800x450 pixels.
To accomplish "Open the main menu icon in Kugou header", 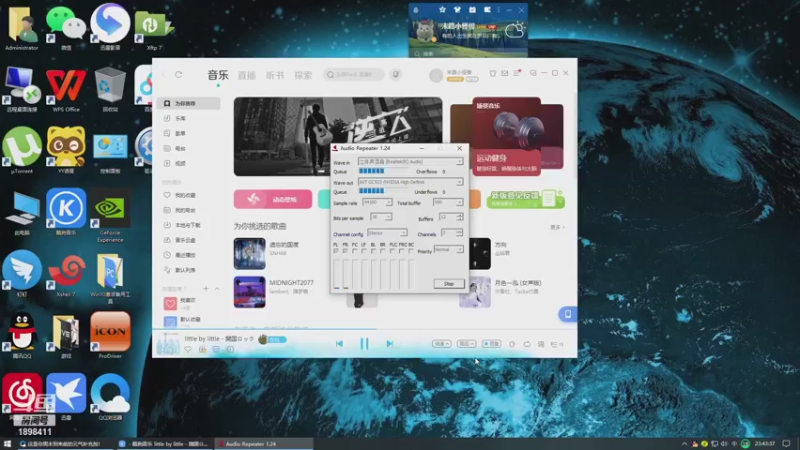I will pyautogui.click(x=516, y=73).
